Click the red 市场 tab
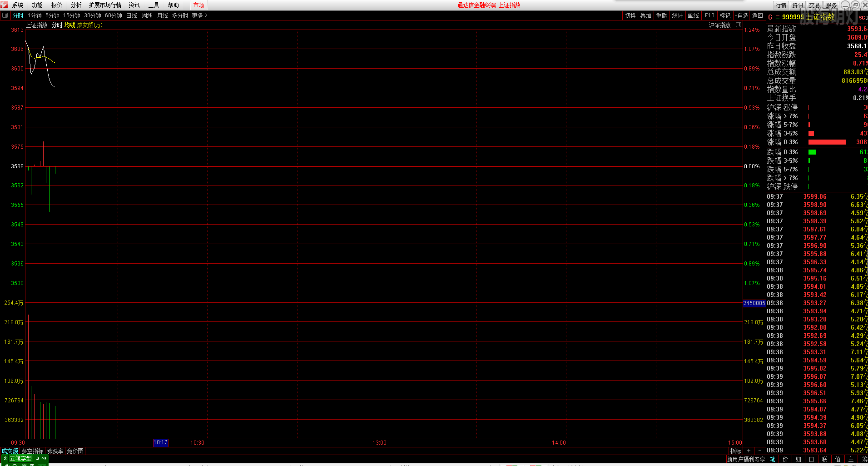 click(x=198, y=5)
